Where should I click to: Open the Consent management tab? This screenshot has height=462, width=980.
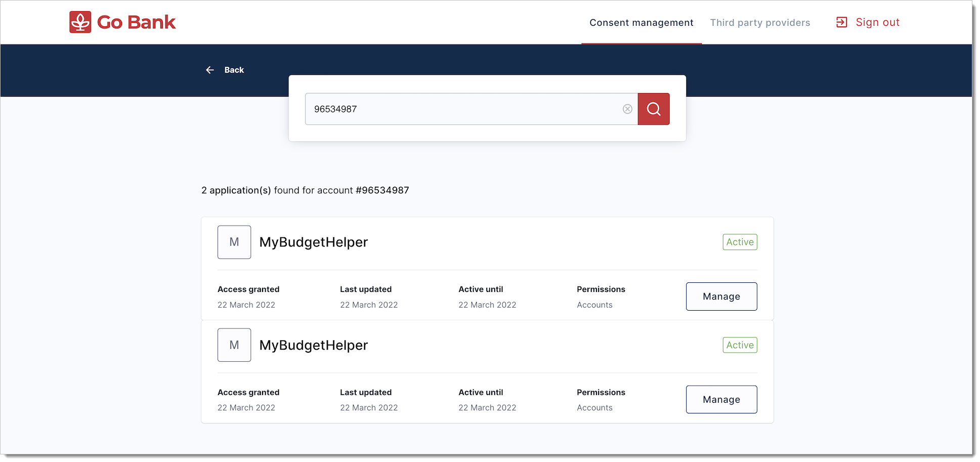641,23
